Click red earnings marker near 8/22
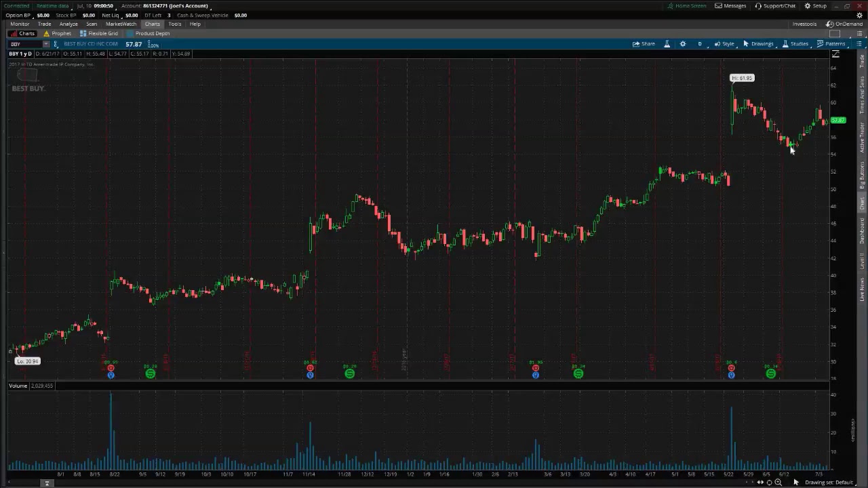Screen dimensions: 868x488 [x=111, y=368]
